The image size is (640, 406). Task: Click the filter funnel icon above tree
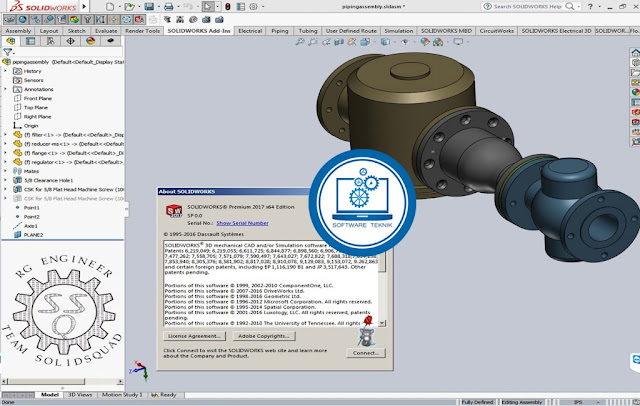[x=7, y=52]
